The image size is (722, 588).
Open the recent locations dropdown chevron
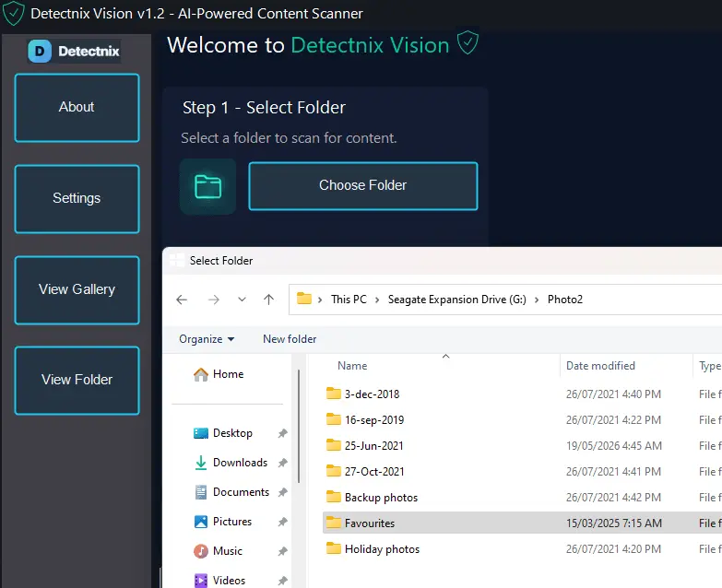242,300
